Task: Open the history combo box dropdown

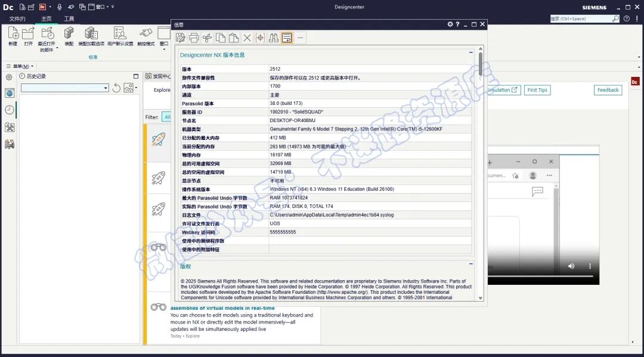Action: pyautogui.click(x=106, y=88)
